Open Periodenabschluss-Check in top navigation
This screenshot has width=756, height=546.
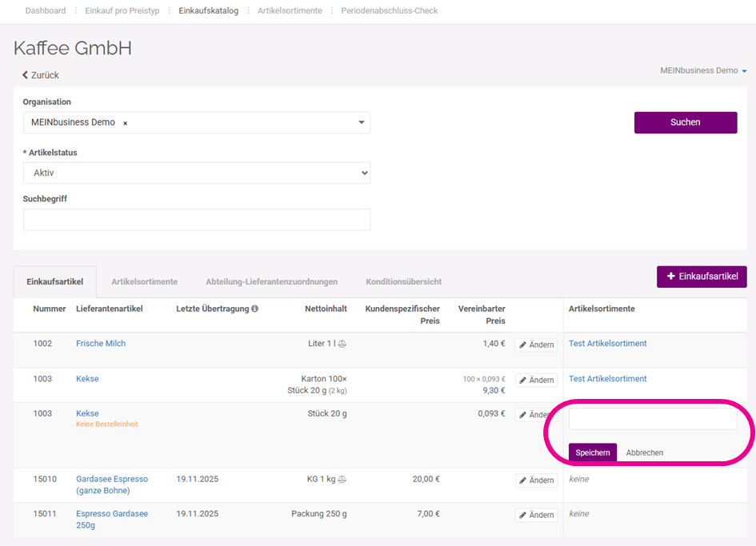[389, 10]
